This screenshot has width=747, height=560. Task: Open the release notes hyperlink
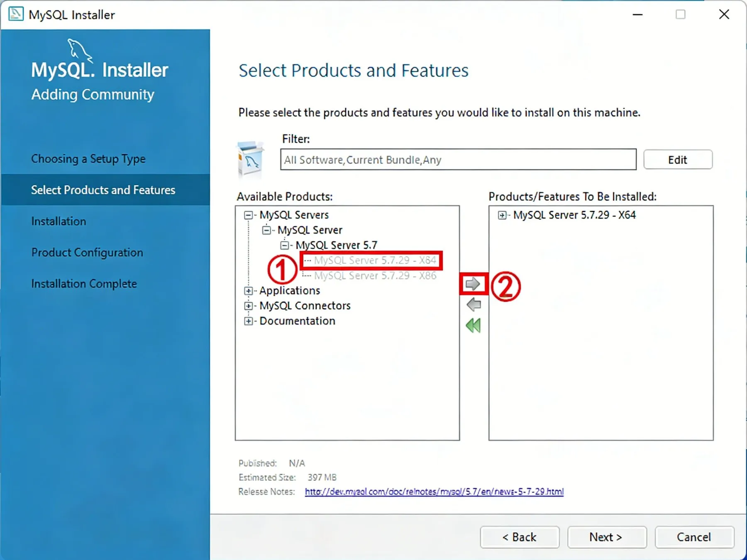point(434,492)
